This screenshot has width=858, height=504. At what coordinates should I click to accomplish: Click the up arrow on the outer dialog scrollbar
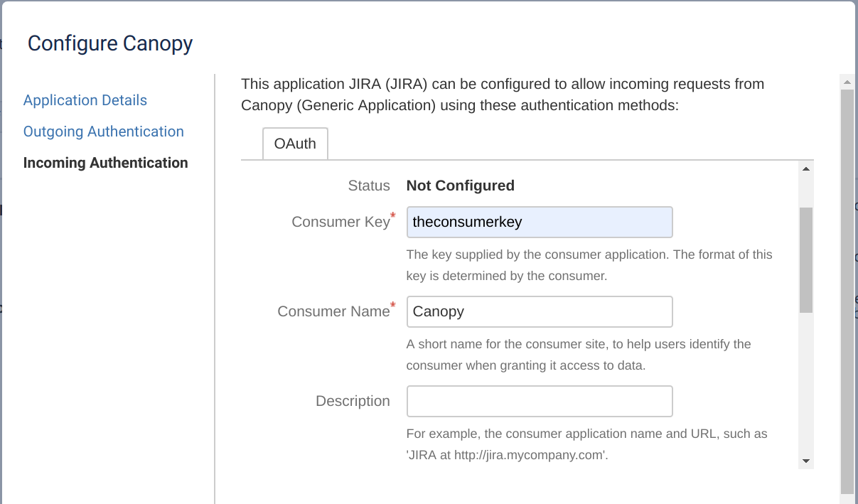pos(847,82)
